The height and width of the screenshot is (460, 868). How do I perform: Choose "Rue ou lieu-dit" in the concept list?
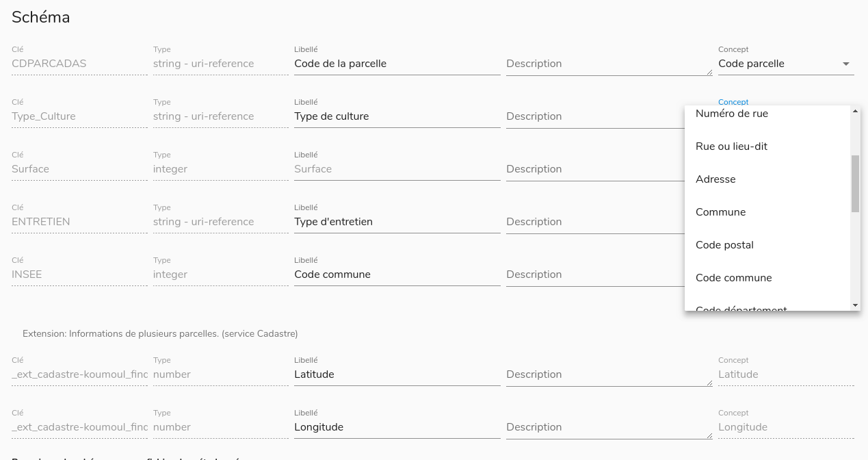(731, 146)
